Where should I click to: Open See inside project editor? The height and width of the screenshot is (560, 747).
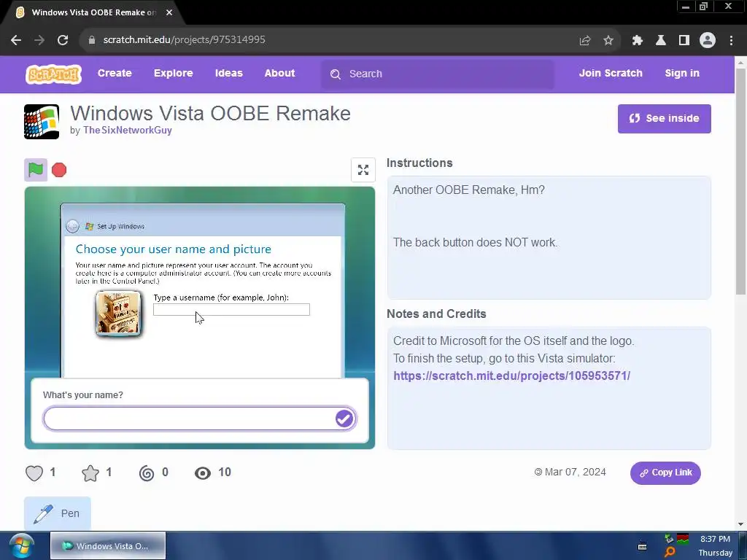tap(664, 119)
